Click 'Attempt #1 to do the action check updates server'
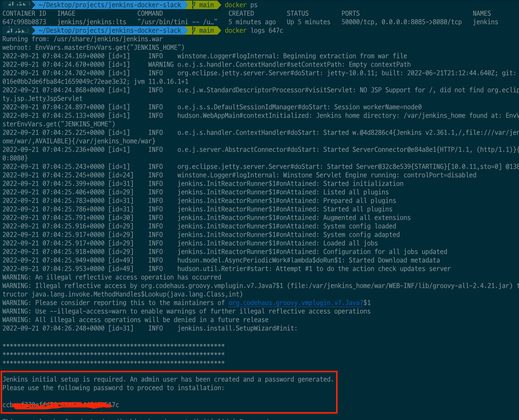The height and width of the screenshot is (420, 519). coord(363,269)
